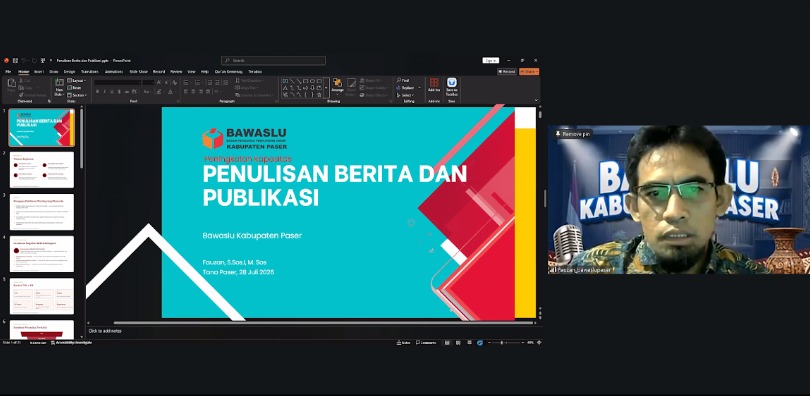The height and width of the screenshot is (396, 810).
Task: Open the Select dropdown in Editing group
Action: (405, 95)
